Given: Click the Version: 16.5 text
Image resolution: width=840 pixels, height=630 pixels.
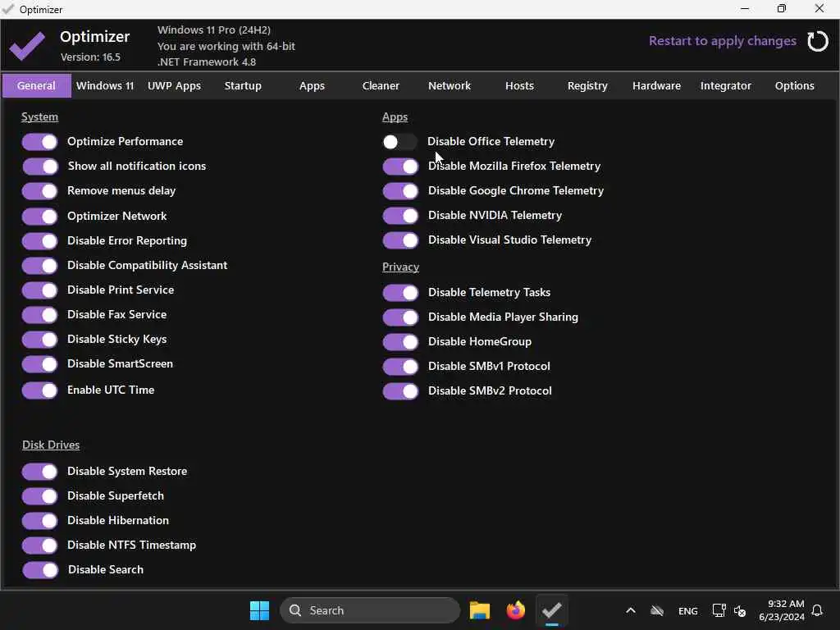Looking at the screenshot, I should coord(90,57).
